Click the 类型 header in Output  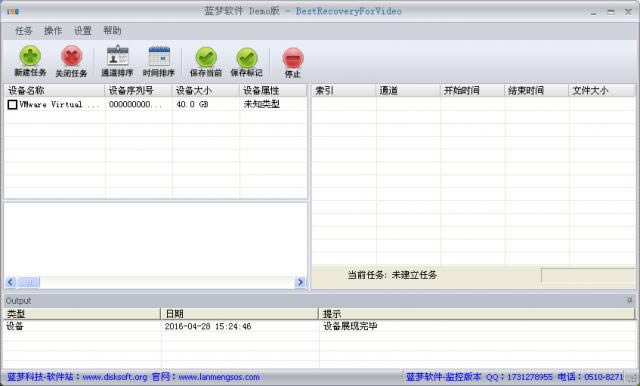pos(82,314)
